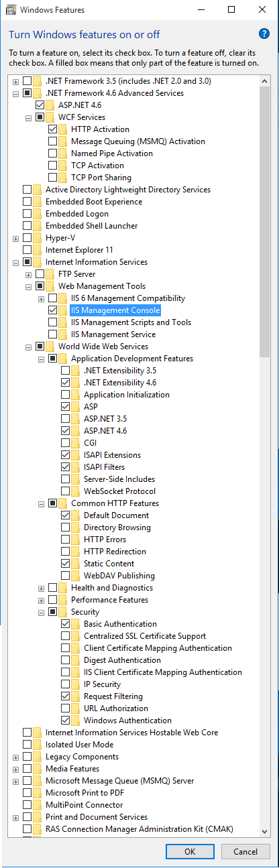This screenshot has width=279, height=868.
Task: Click the OK button
Action: tap(190, 852)
